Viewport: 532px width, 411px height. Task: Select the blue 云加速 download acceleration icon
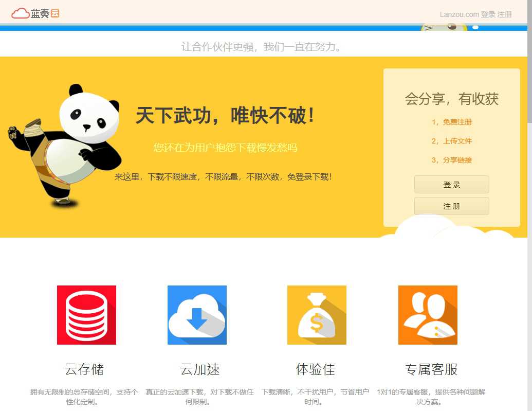(197, 314)
